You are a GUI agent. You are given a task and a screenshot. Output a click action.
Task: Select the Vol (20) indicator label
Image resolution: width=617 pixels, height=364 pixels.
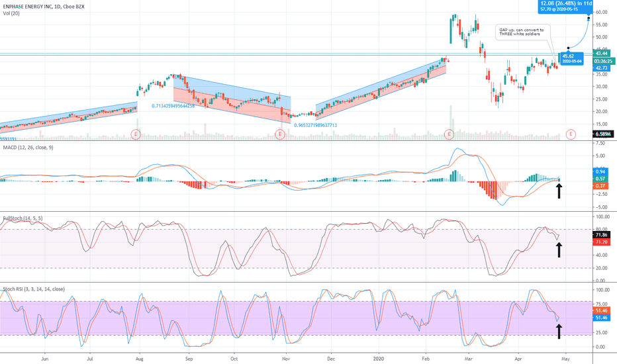coord(11,13)
